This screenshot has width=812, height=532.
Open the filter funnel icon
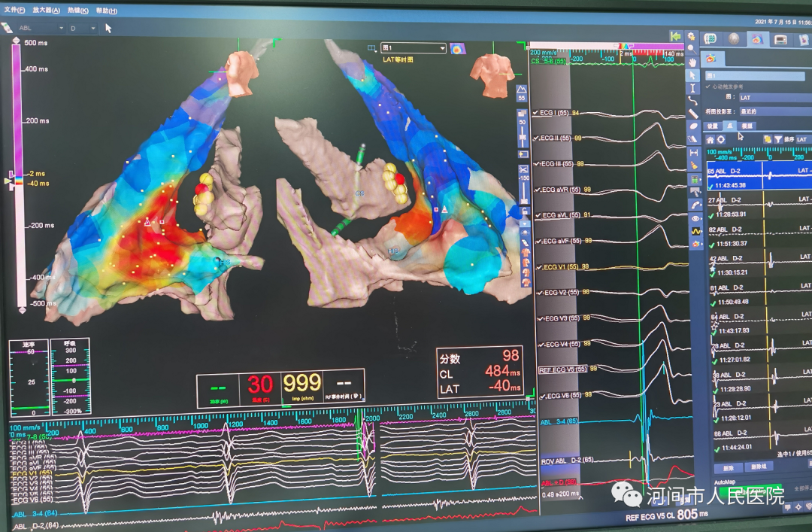point(778,140)
